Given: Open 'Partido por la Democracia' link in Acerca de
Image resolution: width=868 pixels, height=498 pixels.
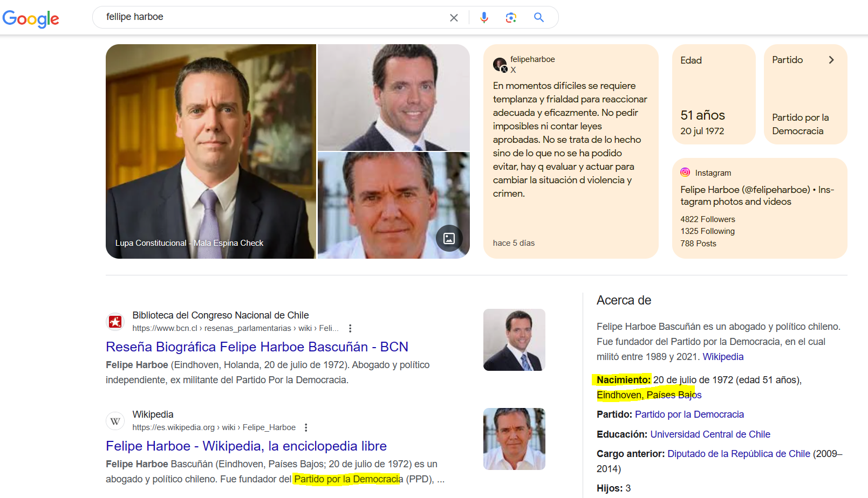Looking at the screenshot, I should tap(689, 414).
